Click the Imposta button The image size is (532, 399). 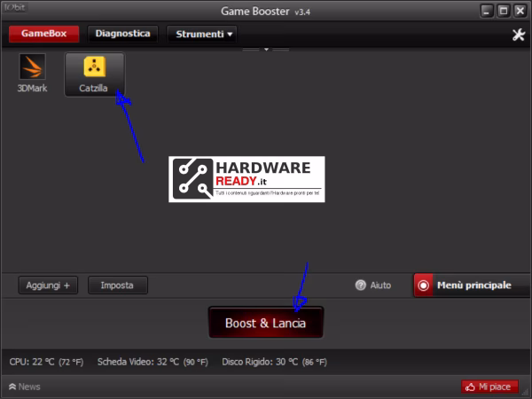click(x=118, y=285)
